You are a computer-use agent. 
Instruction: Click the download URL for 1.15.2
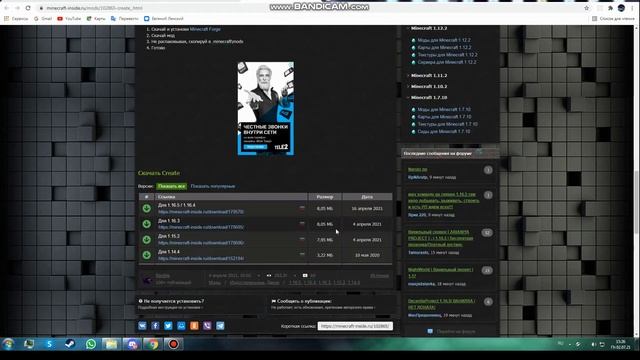pyautogui.click(x=201, y=243)
